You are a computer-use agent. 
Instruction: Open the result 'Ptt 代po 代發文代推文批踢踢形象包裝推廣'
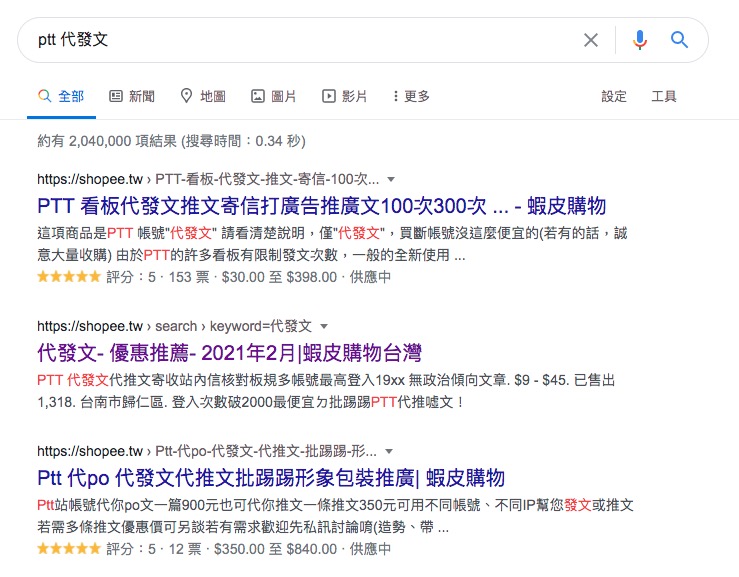point(271,478)
